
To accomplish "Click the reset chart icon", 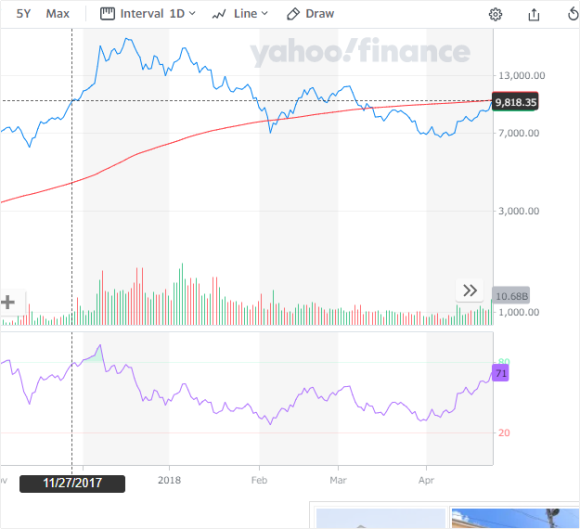I will tap(573, 15).
